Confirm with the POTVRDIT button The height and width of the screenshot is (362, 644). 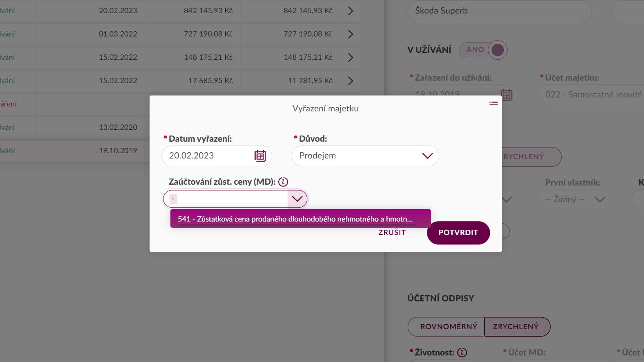[458, 233]
